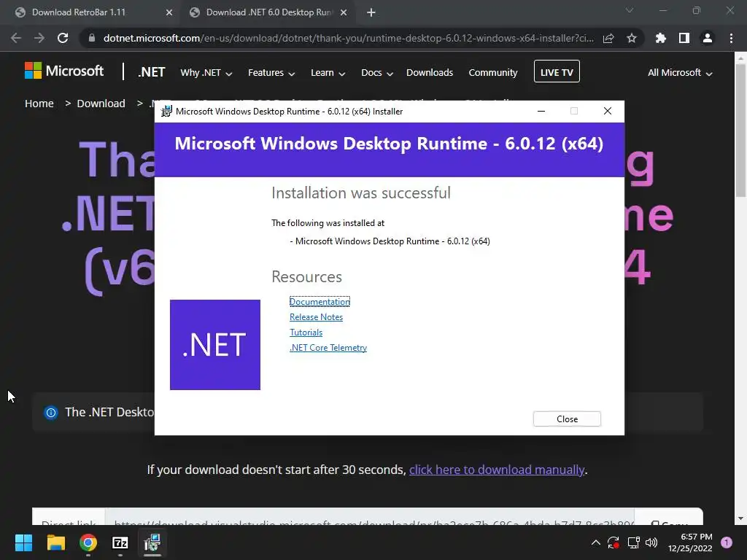Open the Downloads nav item
Viewport: 747px width, 560px height.
tap(429, 72)
